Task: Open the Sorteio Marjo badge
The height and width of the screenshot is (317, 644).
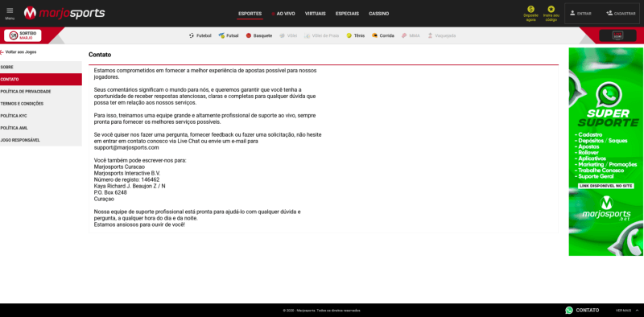Action: (x=23, y=35)
